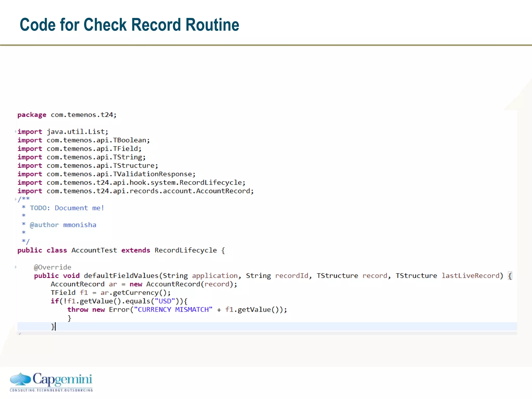Click the 'import java.util.List;' line
This screenshot has width=532, height=399.
63,132
